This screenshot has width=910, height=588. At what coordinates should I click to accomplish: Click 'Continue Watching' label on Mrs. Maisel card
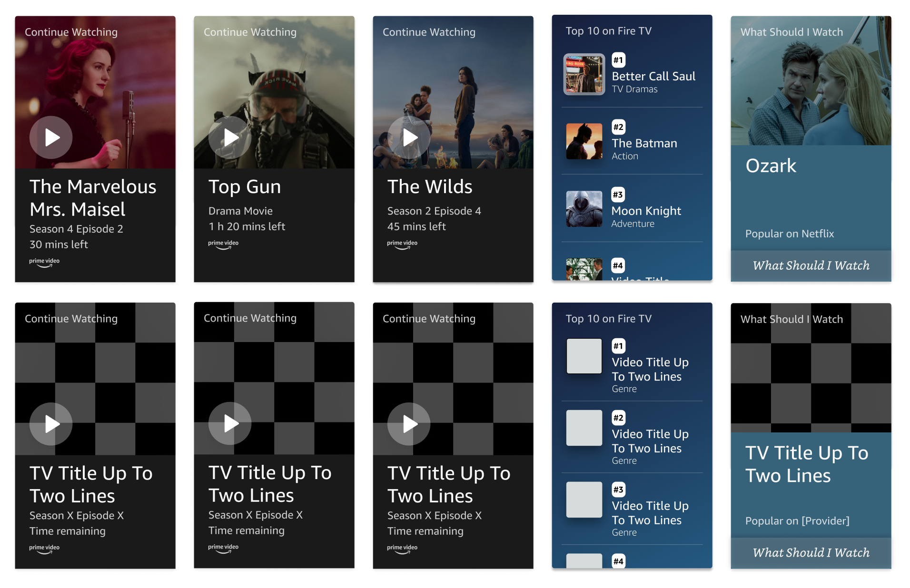(x=71, y=32)
